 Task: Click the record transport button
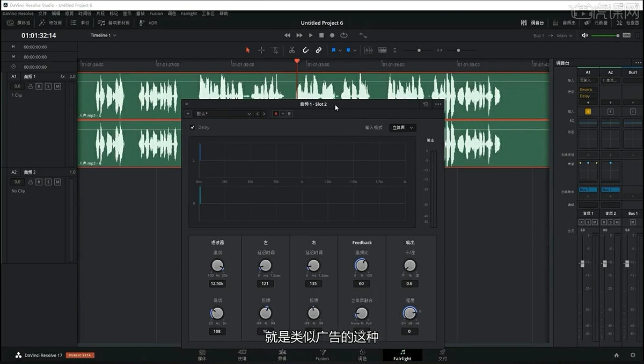[x=332, y=35]
